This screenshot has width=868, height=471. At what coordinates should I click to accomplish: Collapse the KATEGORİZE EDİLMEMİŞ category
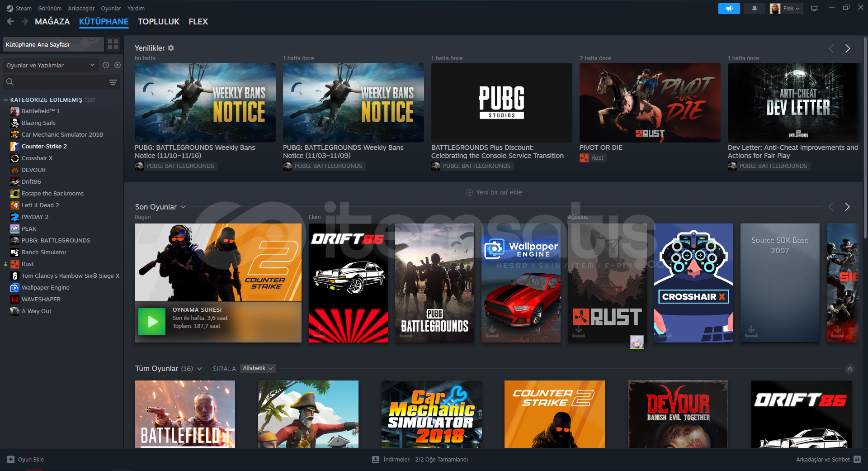(x=6, y=100)
